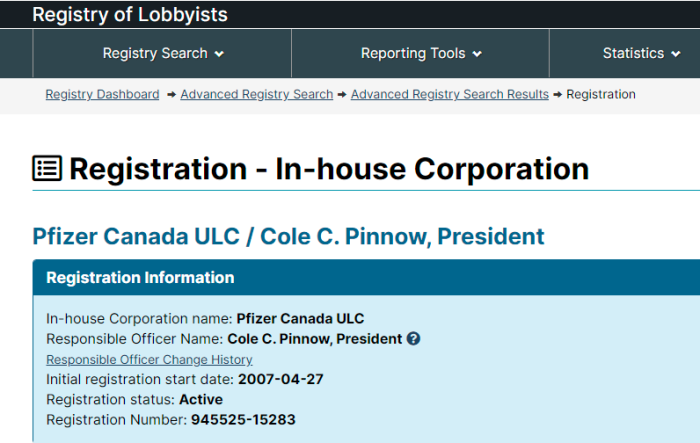The height and width of the screenshot is (443, 700).
Task: Click the Registration Information panel header
Action: coord(366,277)
